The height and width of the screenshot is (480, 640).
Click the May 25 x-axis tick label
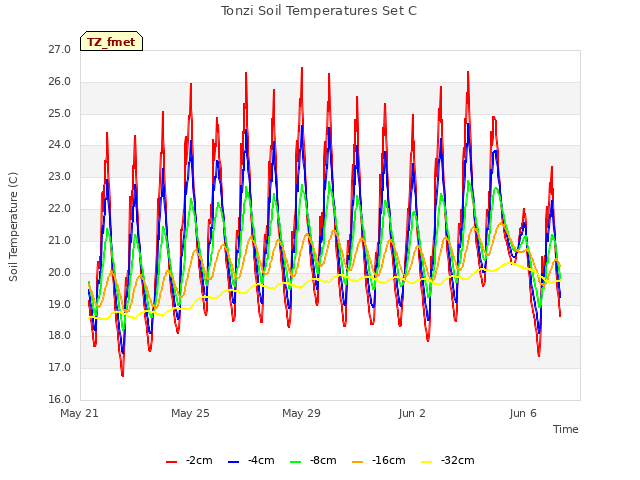pos(190,413)
